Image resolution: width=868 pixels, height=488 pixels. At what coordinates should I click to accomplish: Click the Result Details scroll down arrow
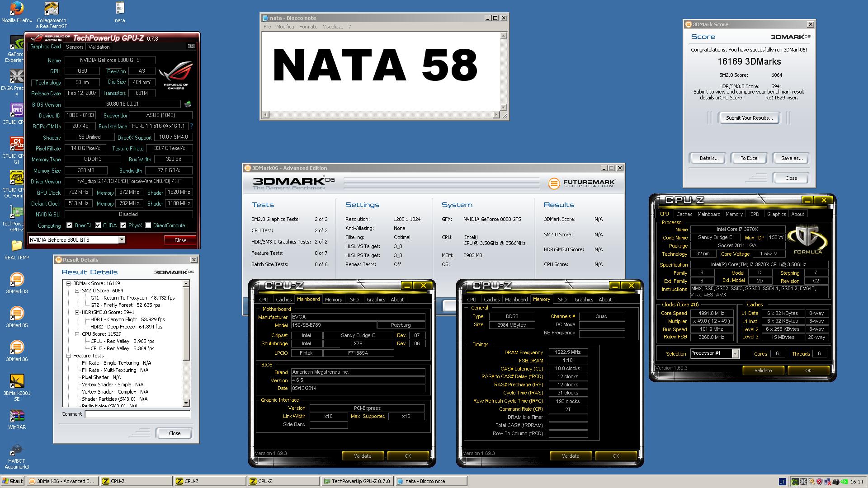click(186, 403)
